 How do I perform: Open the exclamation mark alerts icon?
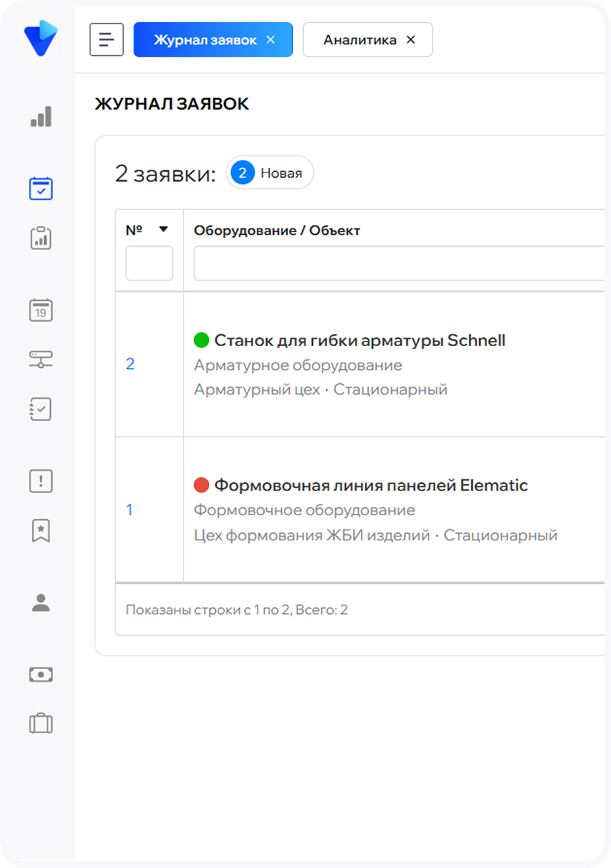click(41, 481)
